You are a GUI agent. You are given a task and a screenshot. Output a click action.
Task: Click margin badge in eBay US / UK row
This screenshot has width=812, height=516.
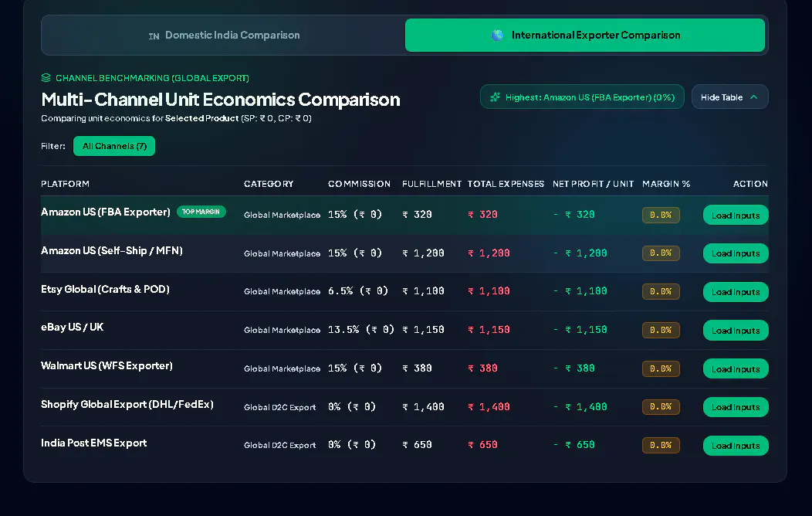click(661, 330)
